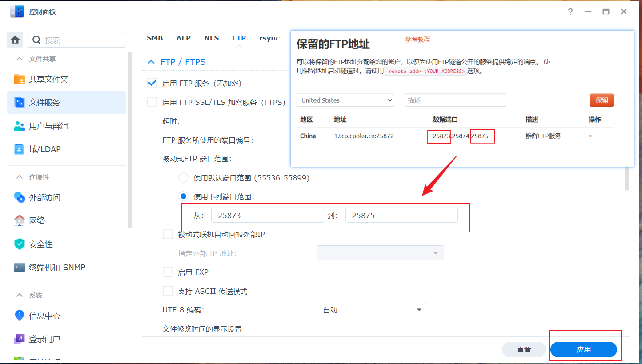This screenshot has height=364, width=642.
Task: Click the 文件修改时间的显示设置 label
Action: 202,329
